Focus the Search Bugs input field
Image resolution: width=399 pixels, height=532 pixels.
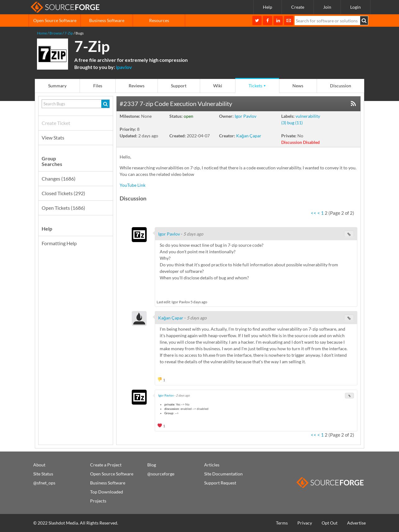tap(71, 104)
